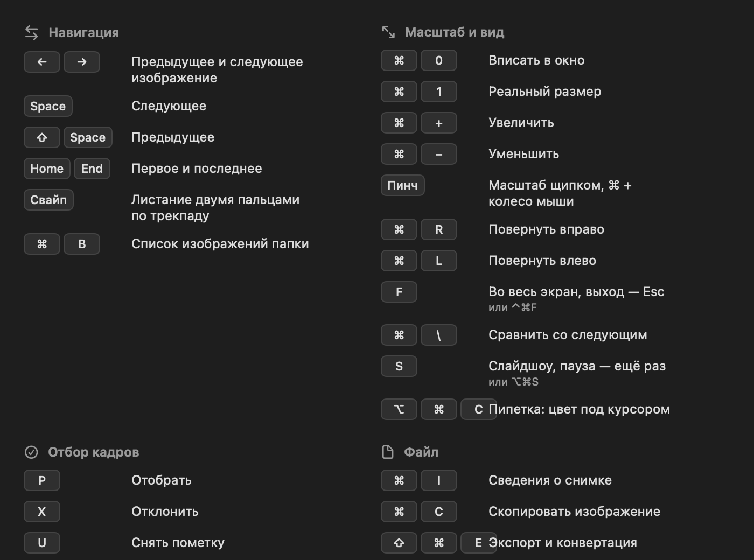Click the Отбор кадров section heading
The height and width of the screenshot is (560, 754).
click(x=94, y=452)
